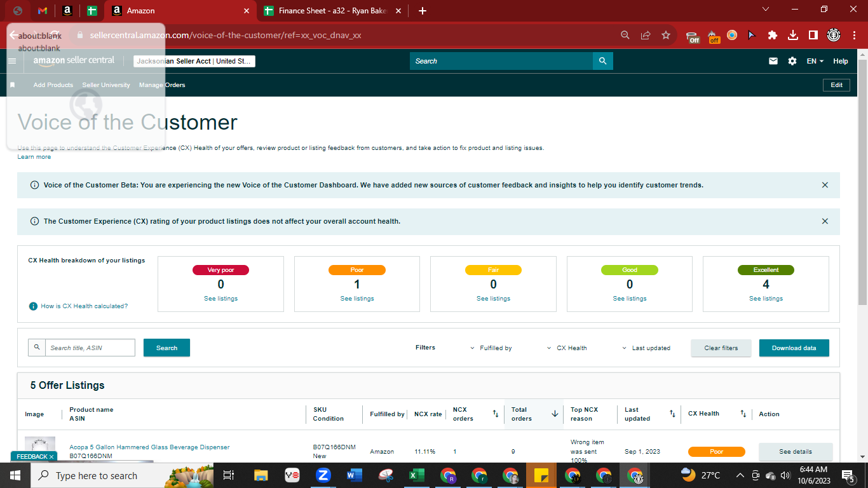
Task: Open the taskbar notification center
Action: coord(848,475)
